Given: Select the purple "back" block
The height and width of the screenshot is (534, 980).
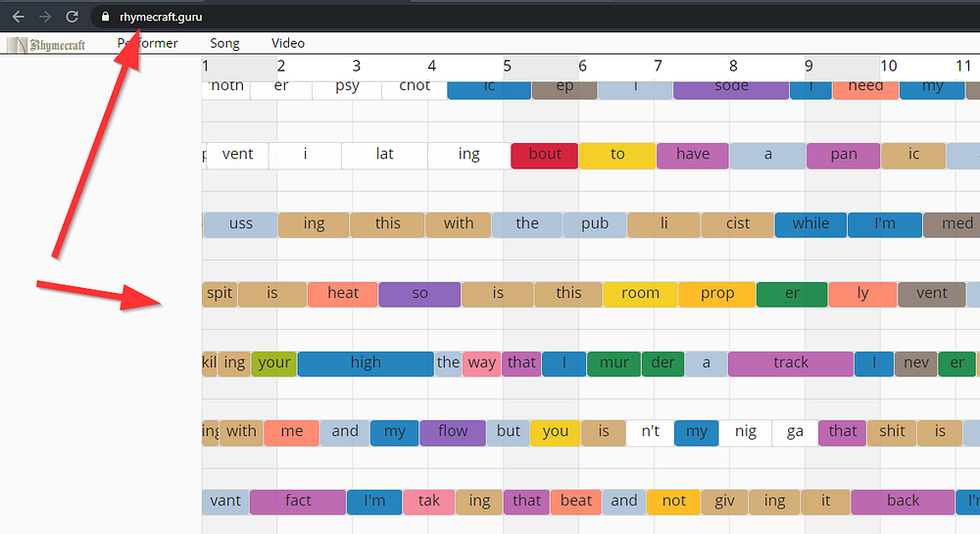Looking at the screenshot, I should [x=903, y=502].
